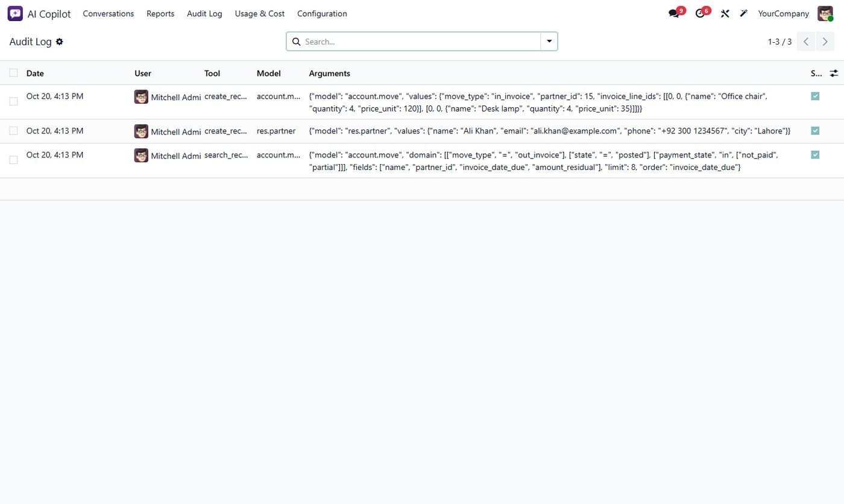The width and height of the screenshot is (844, 504).
Task: Sort by the Model column header
Action: point(269,74)
